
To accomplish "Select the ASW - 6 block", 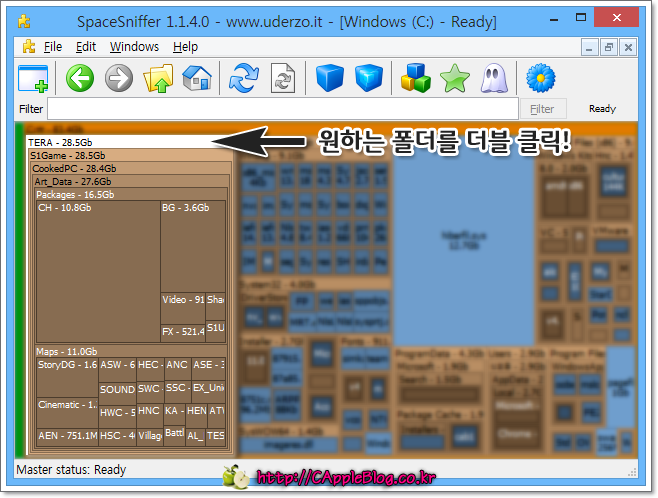I will click(118, 370).
